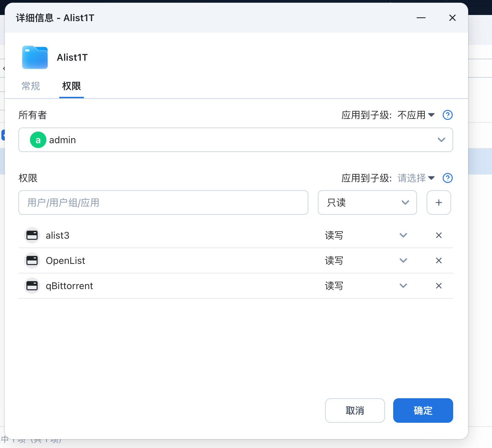Open the 不应用 apply-to-children dropdown
The width and height of the screenshot is (492, 448).
click(x=415, y=115)
